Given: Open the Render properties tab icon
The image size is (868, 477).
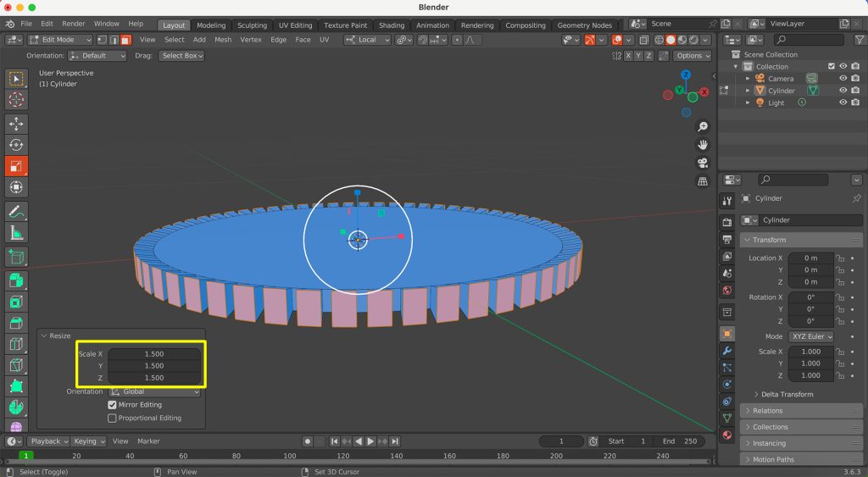Looking at the screenshot, I should coord(726,223).
